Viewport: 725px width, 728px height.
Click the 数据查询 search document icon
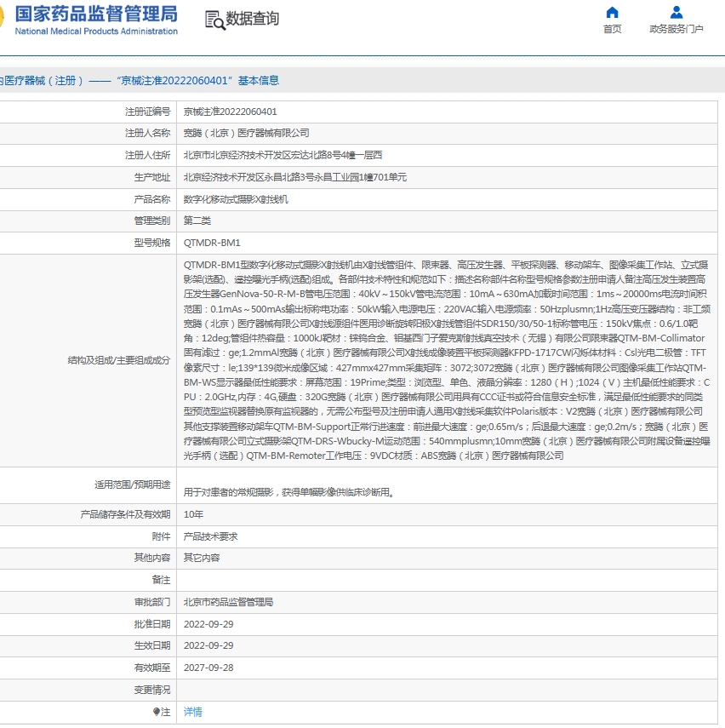click(215, 20)
